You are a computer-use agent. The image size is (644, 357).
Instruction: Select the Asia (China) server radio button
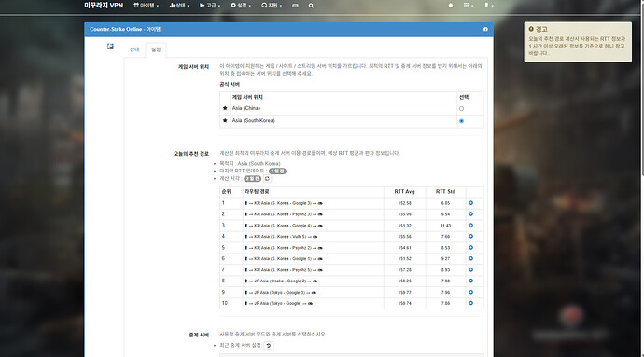coord(461,109)
